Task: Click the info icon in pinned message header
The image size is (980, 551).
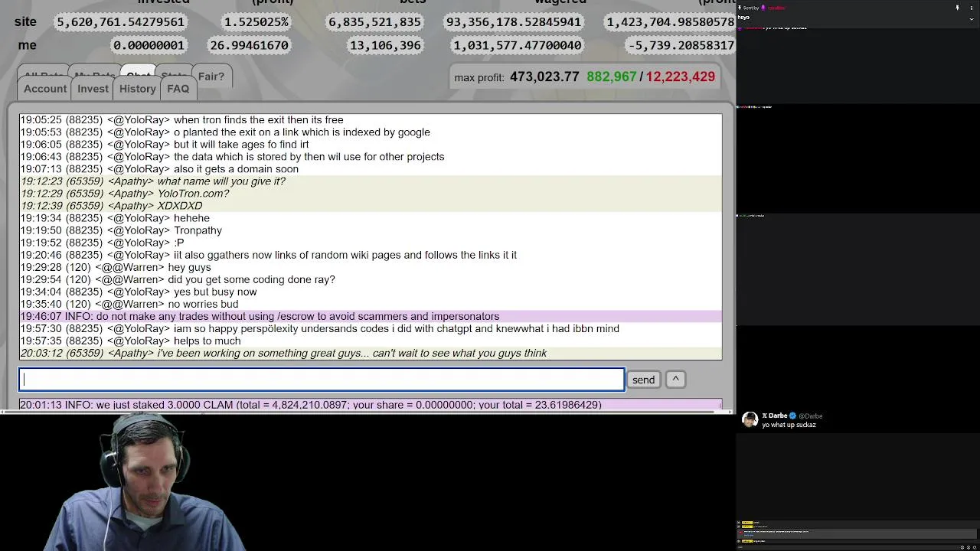Action: pyautogui.click(x=972, y=8)
